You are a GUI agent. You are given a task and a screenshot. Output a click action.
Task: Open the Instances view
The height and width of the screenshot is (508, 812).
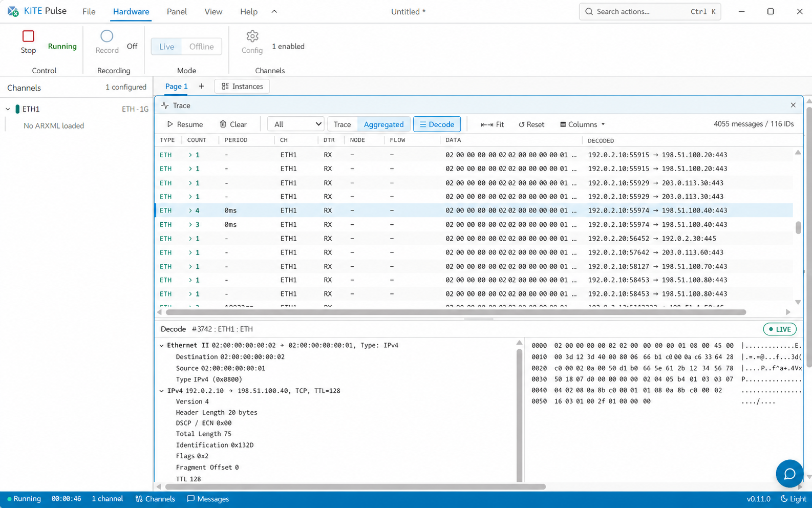[242, 86]
